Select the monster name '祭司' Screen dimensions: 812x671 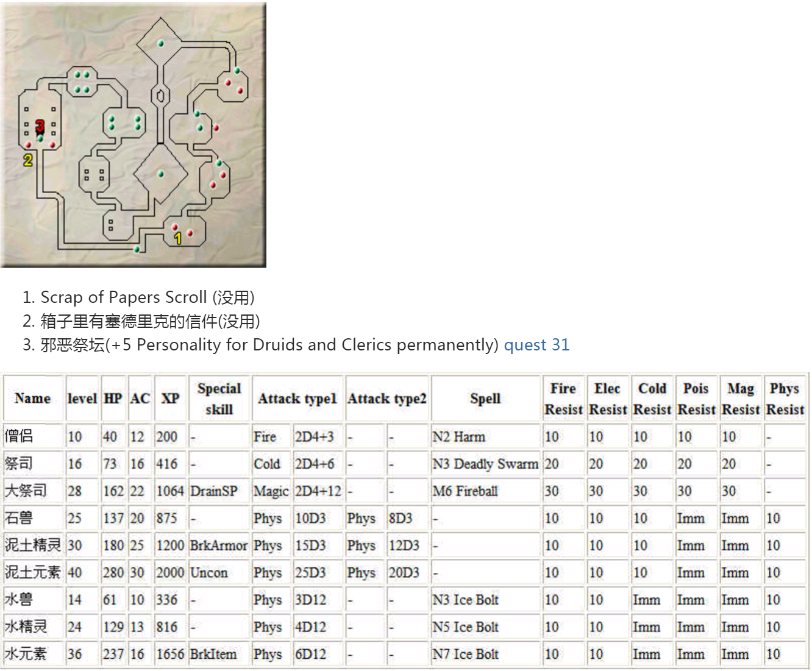point(19,464)
